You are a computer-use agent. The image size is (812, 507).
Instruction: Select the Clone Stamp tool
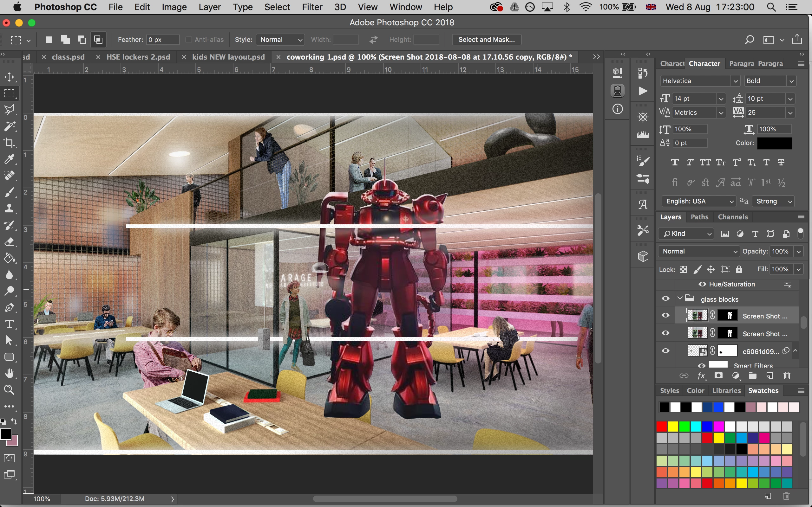click(x=10, y=209)
